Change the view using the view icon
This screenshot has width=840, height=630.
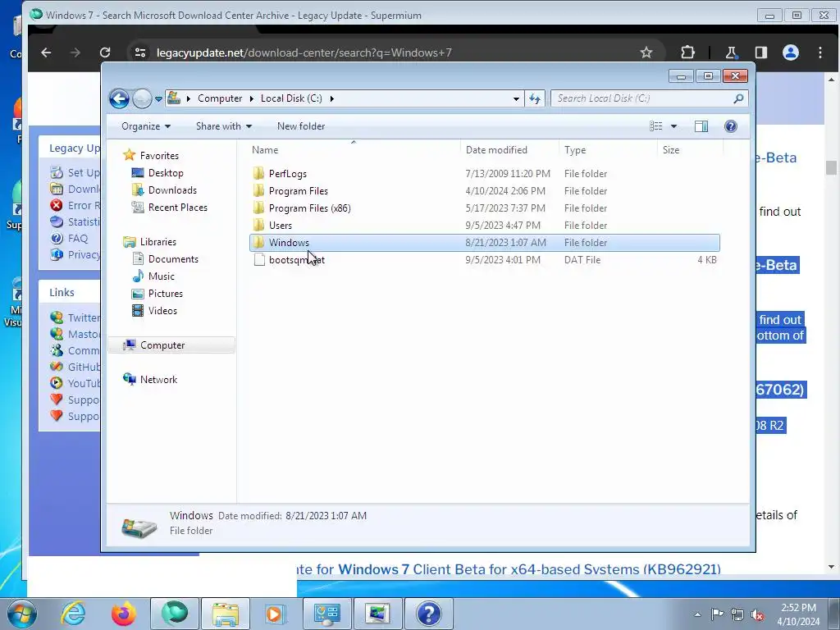click(656, 126)
